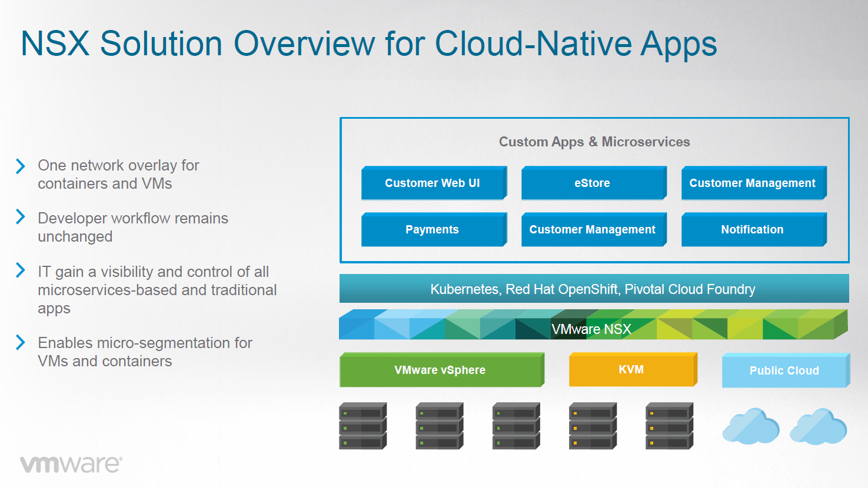Select the Payments microservice box
868x488 pixels.
[434, 229]
